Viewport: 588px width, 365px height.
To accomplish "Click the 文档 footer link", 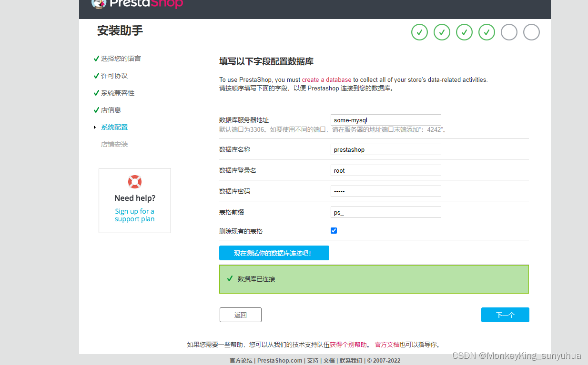I will [x=329, y=361].
